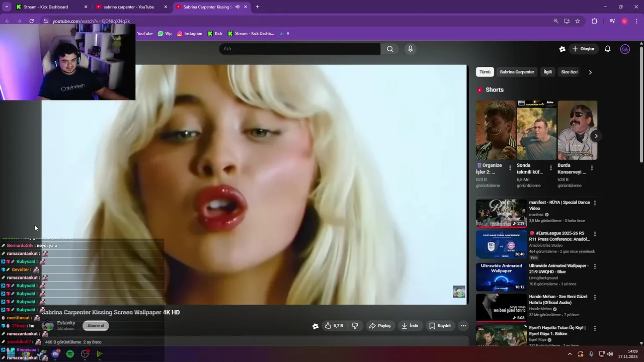The height and width of the screenshot is (362, 644).
Task: Open options menu for manifest RÜYA video
Action: pos(595,203)
